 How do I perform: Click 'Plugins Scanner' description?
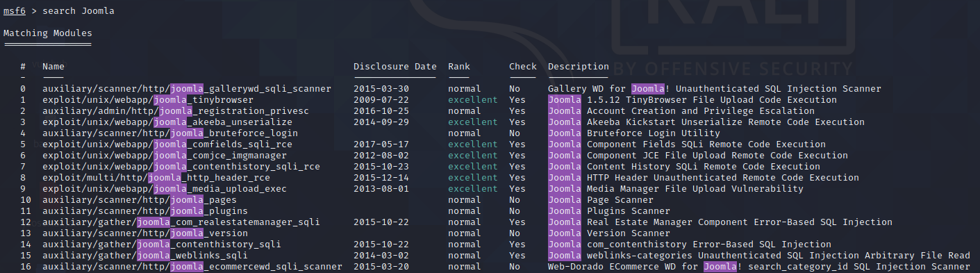click(x=629, y=211)
